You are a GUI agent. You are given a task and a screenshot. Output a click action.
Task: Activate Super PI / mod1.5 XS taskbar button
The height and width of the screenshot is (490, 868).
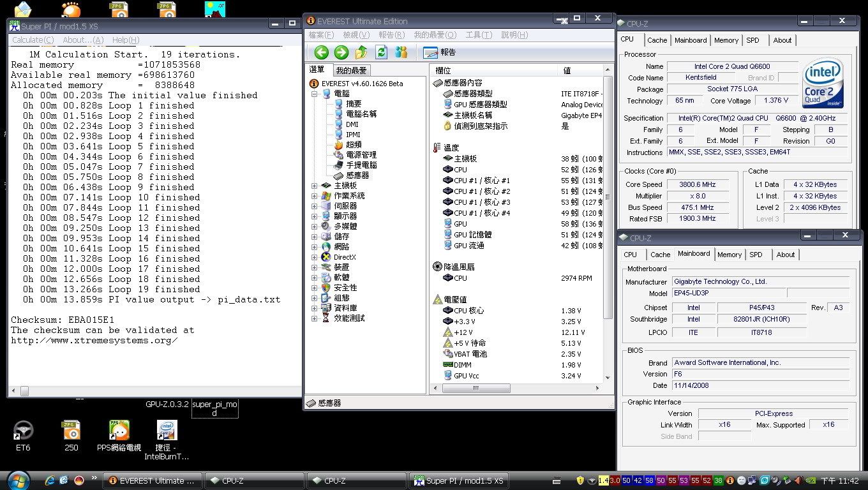click(458, 480)
